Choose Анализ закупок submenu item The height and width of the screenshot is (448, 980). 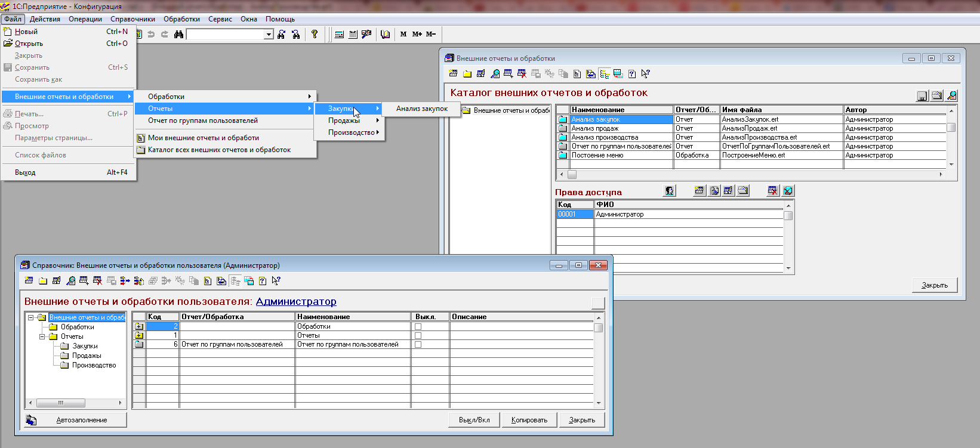pyautogui.click(x=421, y=109)
